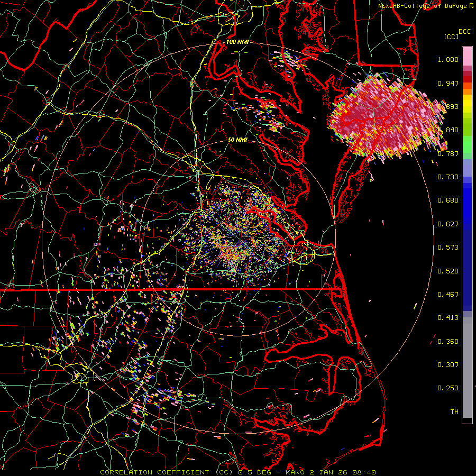476x476 pixels.
Task: Click the [CC] unit label
Action: (451, 37)
